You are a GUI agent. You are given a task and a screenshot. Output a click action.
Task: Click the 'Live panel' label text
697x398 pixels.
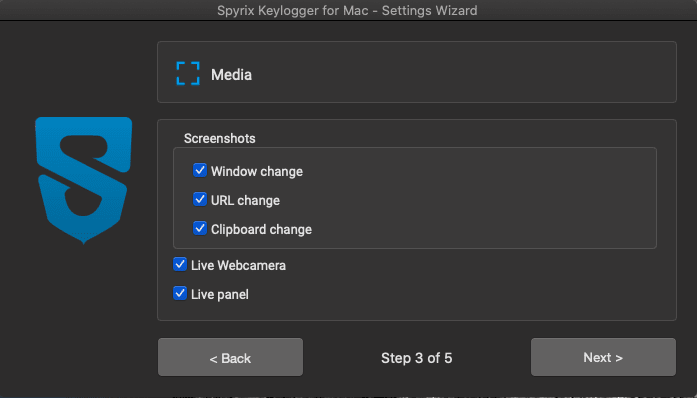[x=220, y=294]
